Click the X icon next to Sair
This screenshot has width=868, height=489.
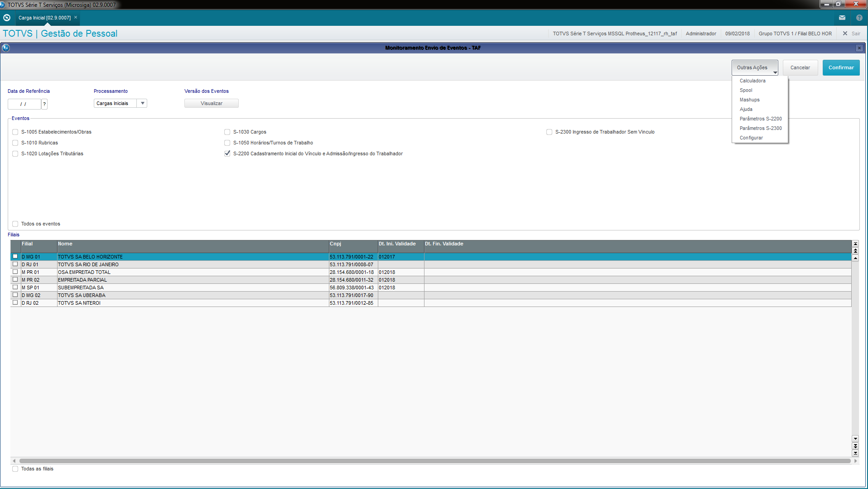(x=845, y=34)
